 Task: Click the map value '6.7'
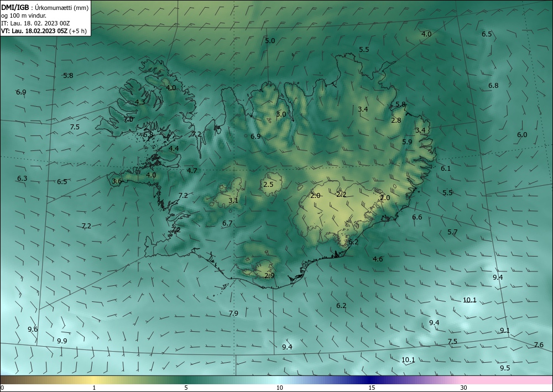pyautogui.click(x=227, y=223)
